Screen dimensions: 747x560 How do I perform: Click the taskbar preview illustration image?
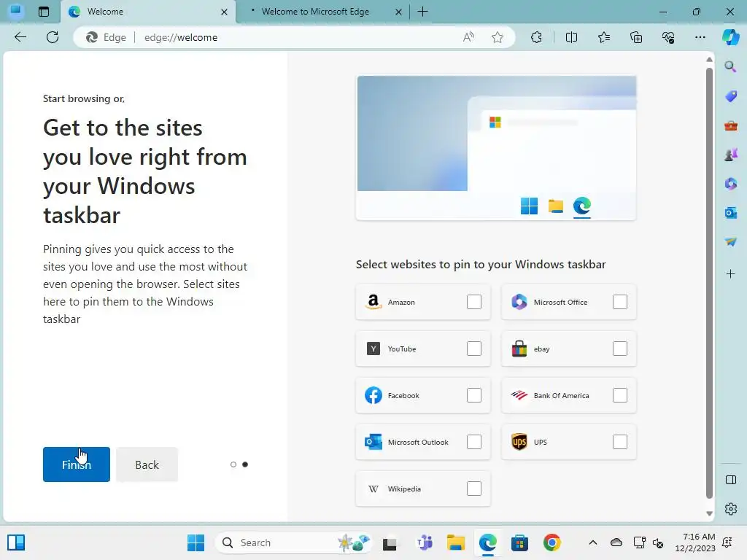click(x=496, y=147)
